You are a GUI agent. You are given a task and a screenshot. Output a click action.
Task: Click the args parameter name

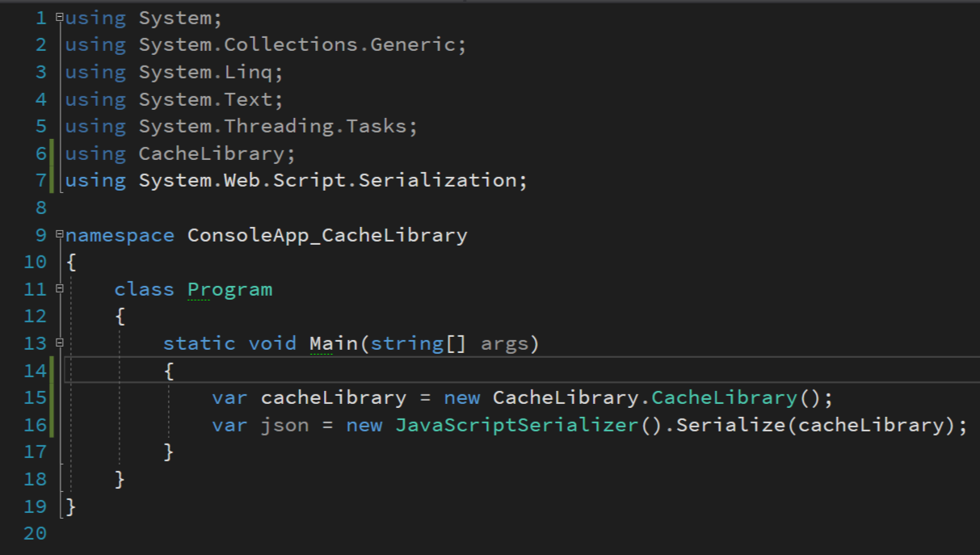pos(508,343)
